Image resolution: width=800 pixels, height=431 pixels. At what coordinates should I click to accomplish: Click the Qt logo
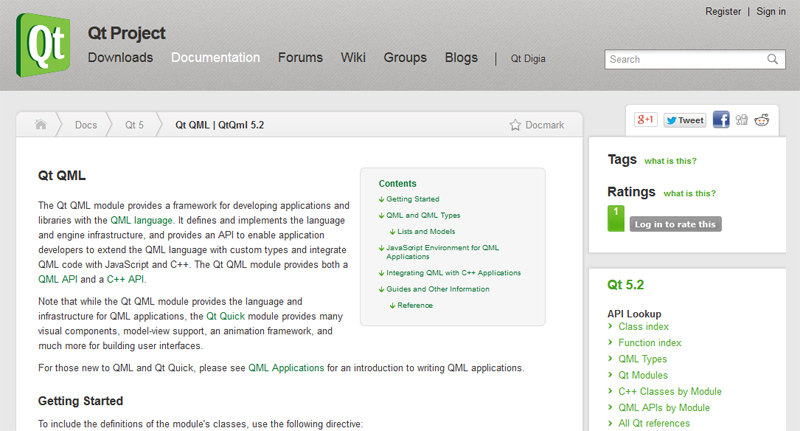[x=43, y=45]
